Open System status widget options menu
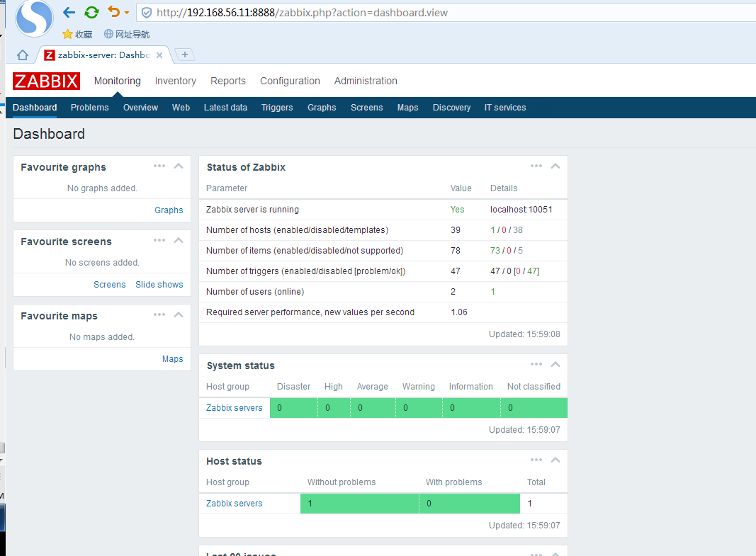 tap(536, 364)
